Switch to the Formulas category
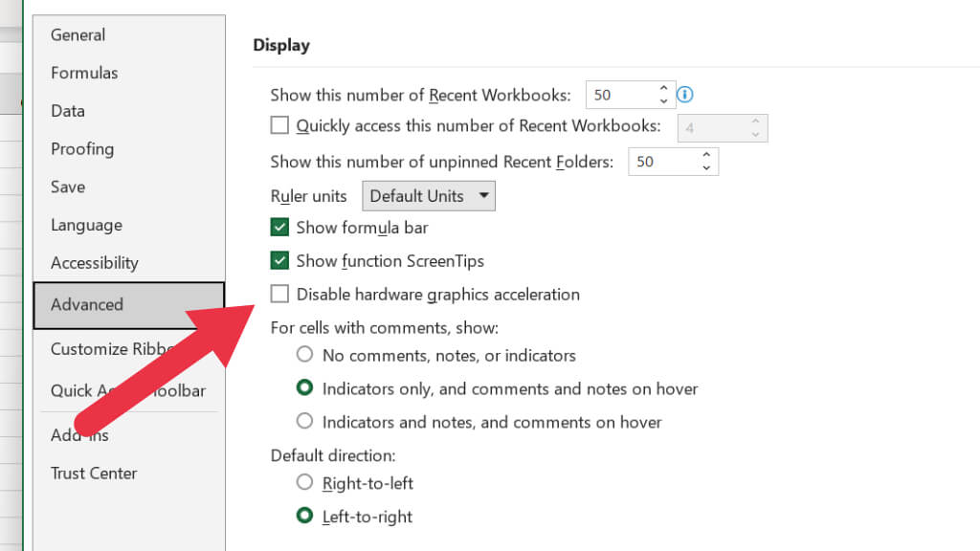 [84, 73]
